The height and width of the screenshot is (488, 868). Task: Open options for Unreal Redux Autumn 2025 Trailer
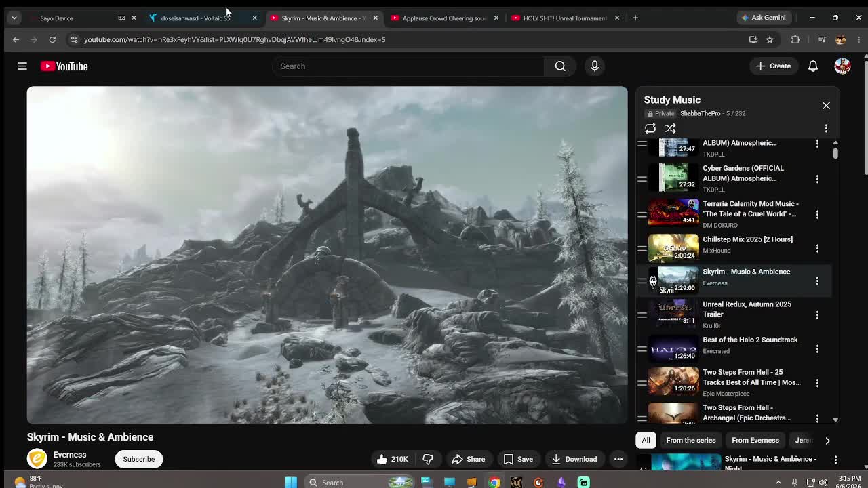tap(817, 314)
